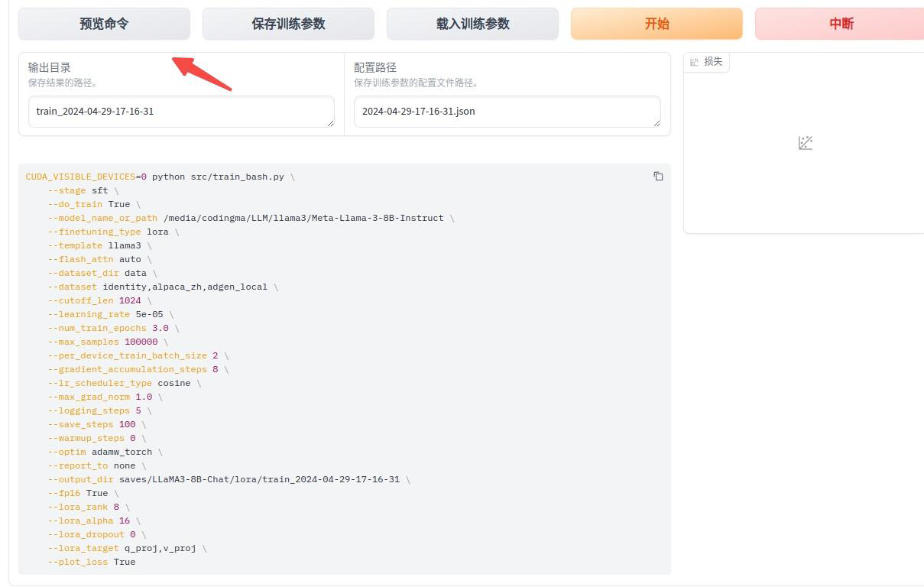Click the --lora_rank 8 line
The width and height of the screenshot is (924, 587).
(89, 507)
